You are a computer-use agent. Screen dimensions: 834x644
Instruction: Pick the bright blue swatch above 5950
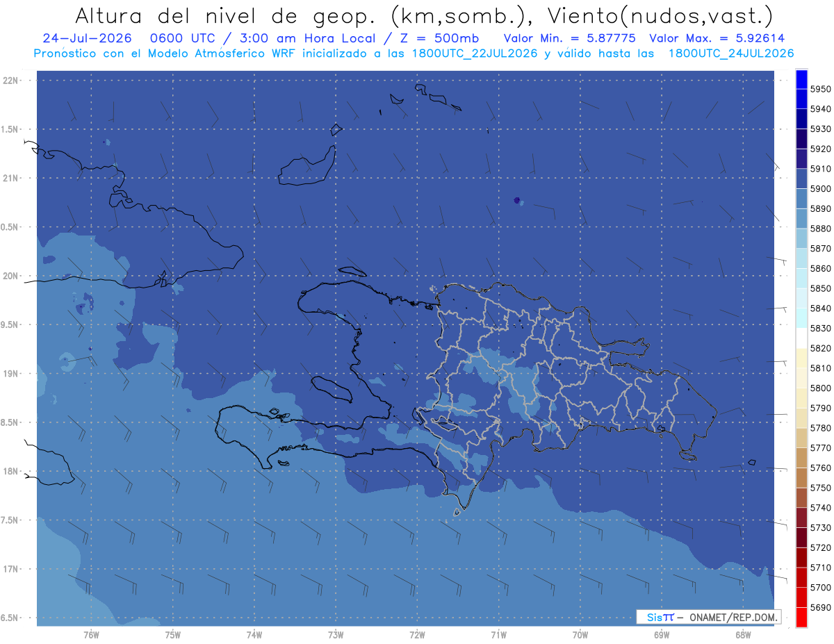(x=801, y=79)
